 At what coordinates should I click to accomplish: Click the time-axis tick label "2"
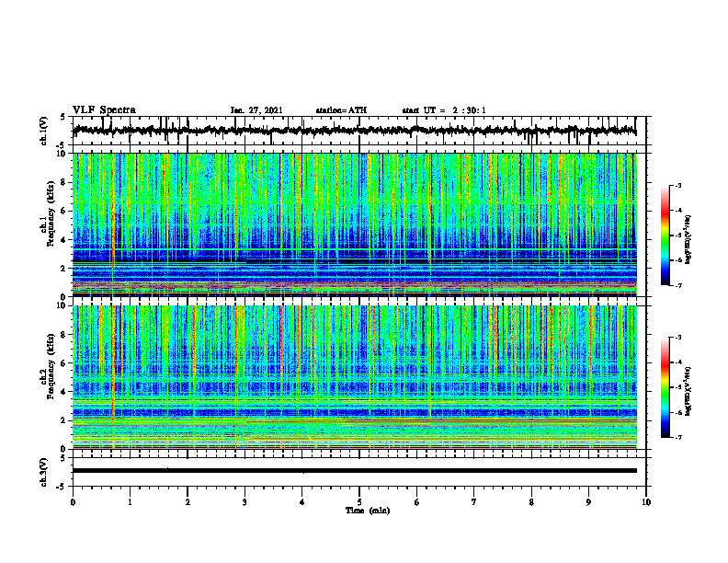click(188, 502)
